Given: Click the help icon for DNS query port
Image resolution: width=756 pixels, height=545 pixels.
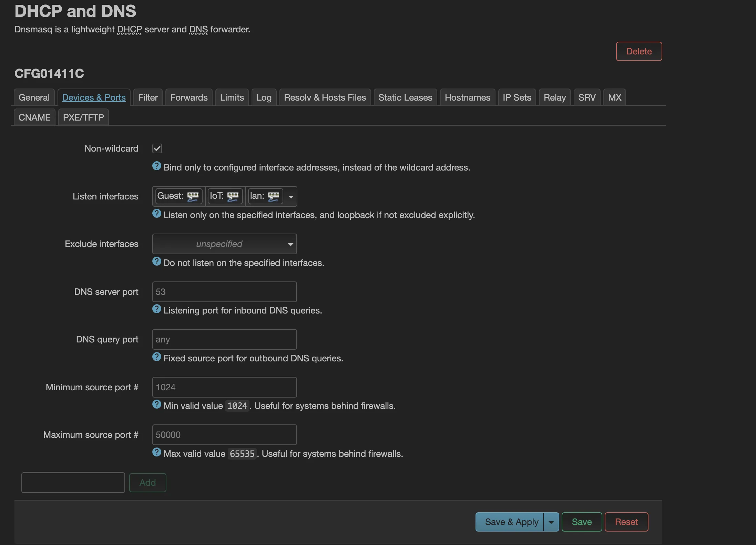Looking at the screenshot, I should 157,357.
